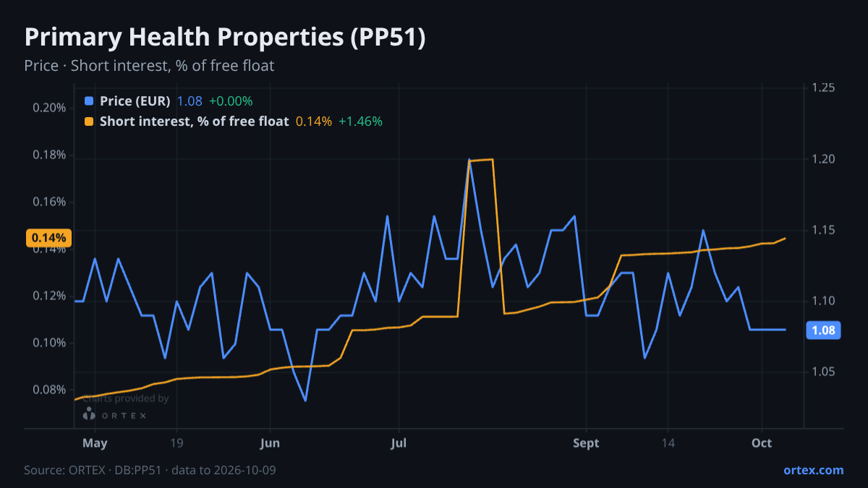Click the 0.18% left axis label
Viewport: 868px width, 488px height.
(x=50, y=155)
